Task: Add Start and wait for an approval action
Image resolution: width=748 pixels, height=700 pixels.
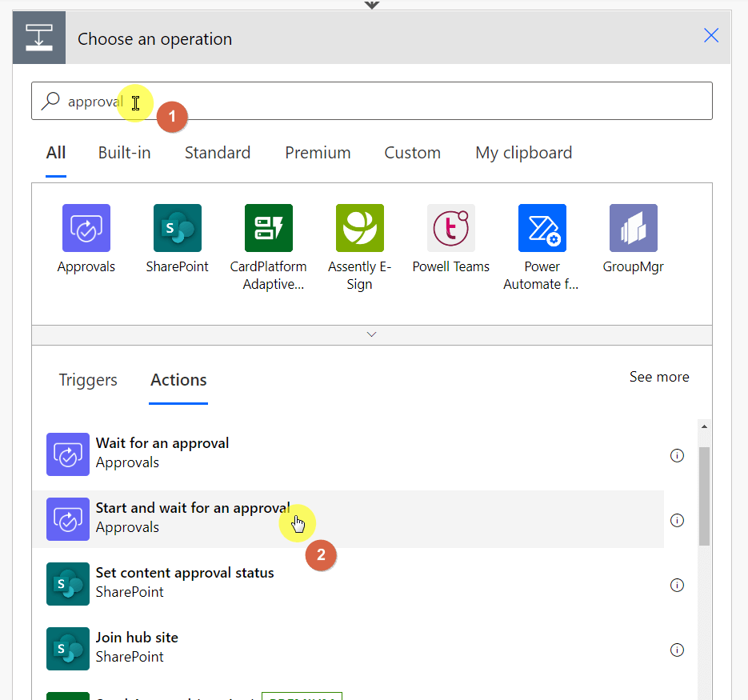Action: point(348,519)
